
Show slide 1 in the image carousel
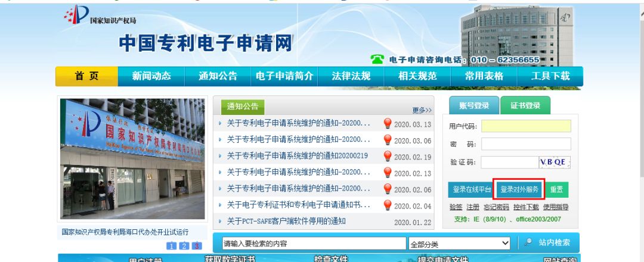tap(171, 246)
